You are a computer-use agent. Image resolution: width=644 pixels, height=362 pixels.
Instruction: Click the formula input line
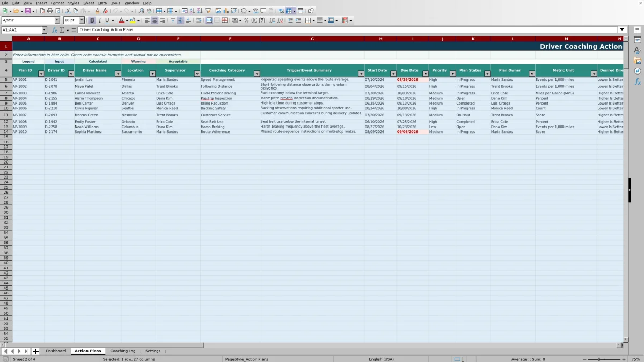348,30
